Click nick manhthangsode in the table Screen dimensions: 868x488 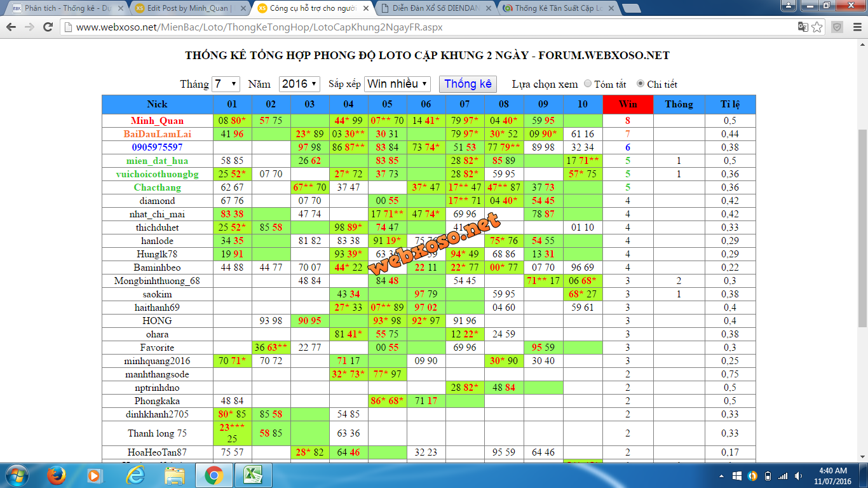(x=157, y=374)
